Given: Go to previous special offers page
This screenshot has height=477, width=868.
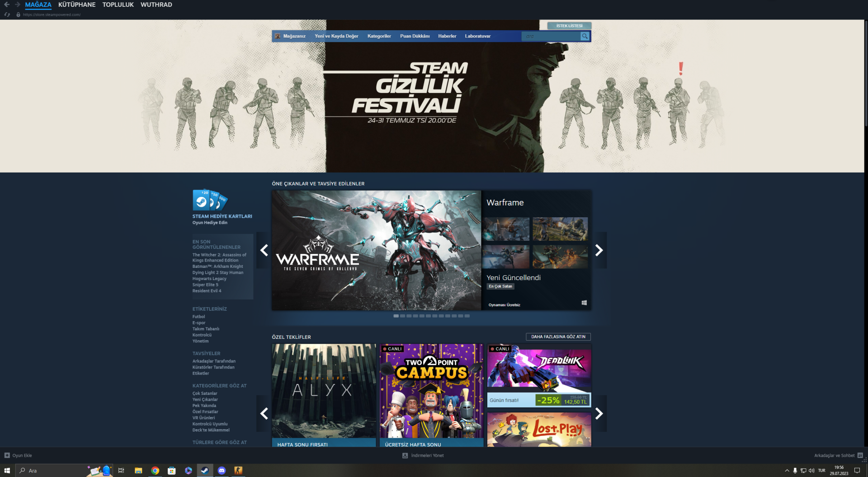Looking at the screenshot, I should pyautogui.click(x=264, y=413).
